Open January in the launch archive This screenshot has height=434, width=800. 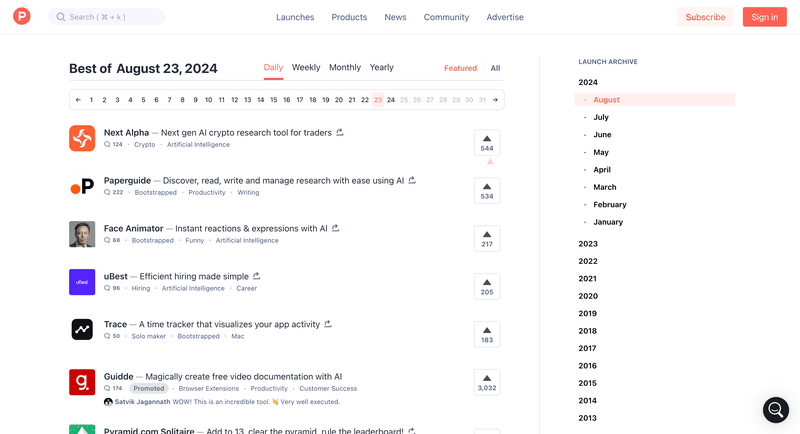pyautogui.click(x=608, y=222)
